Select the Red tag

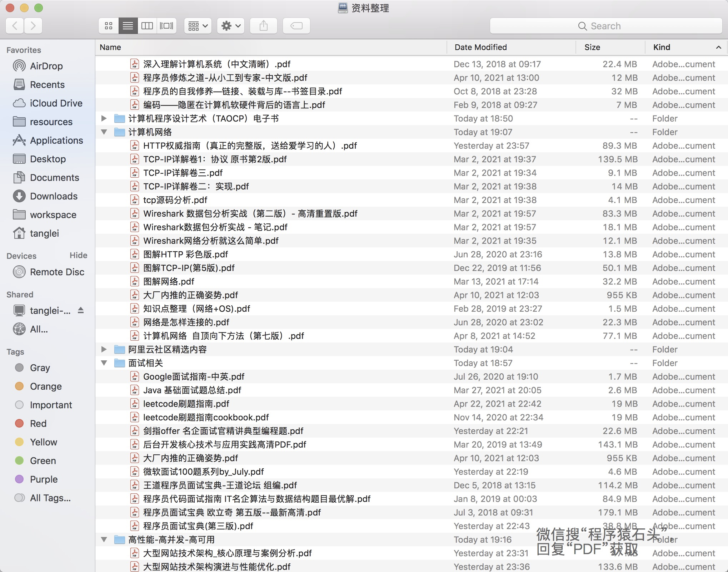click(x=38, y=423)
